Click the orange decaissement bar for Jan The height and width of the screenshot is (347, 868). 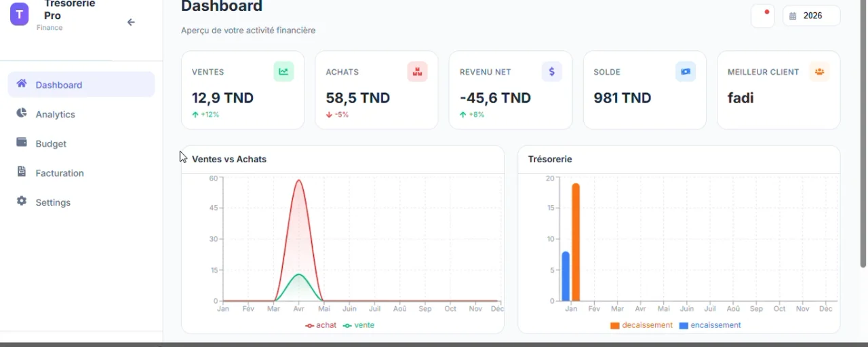(x=576, y=242)
